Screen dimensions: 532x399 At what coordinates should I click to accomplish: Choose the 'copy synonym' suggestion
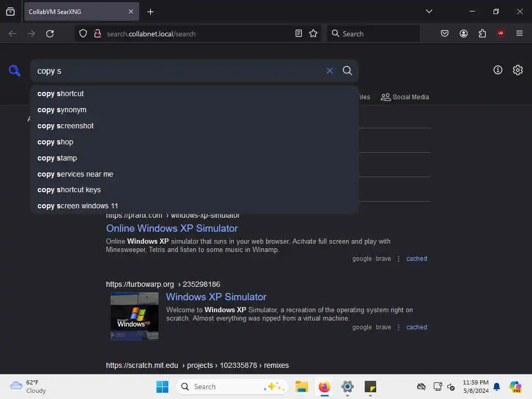194,110
